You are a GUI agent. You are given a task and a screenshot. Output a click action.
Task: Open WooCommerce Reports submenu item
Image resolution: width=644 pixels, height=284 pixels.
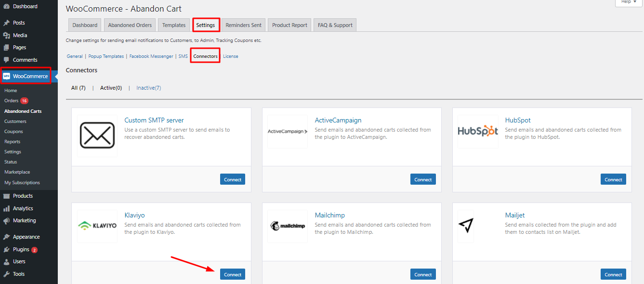(13, 142)
